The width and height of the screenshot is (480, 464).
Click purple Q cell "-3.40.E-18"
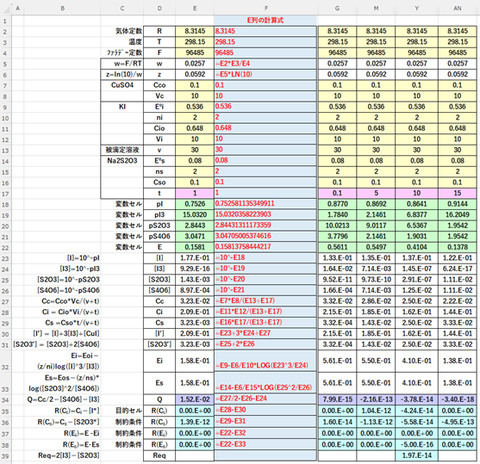click(x=457, y=399)
